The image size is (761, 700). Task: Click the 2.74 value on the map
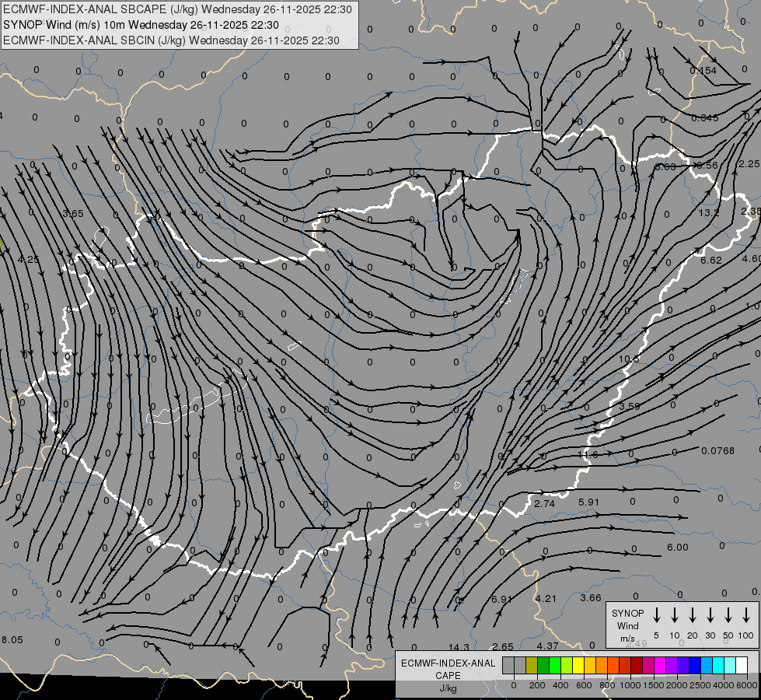point(545,504)
